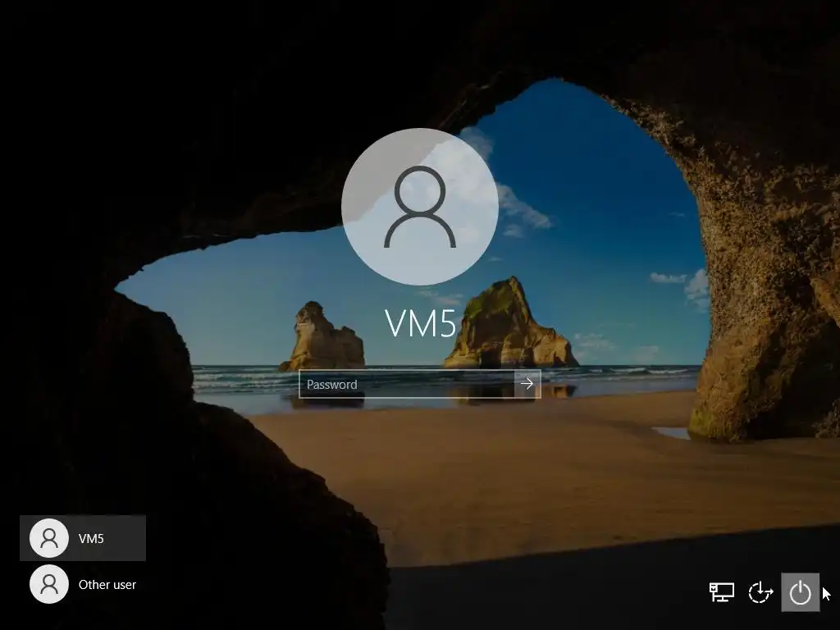Screen dimensions: 840x630
Task: Select the VM5 account in user list
Action: tap(83, 538)
